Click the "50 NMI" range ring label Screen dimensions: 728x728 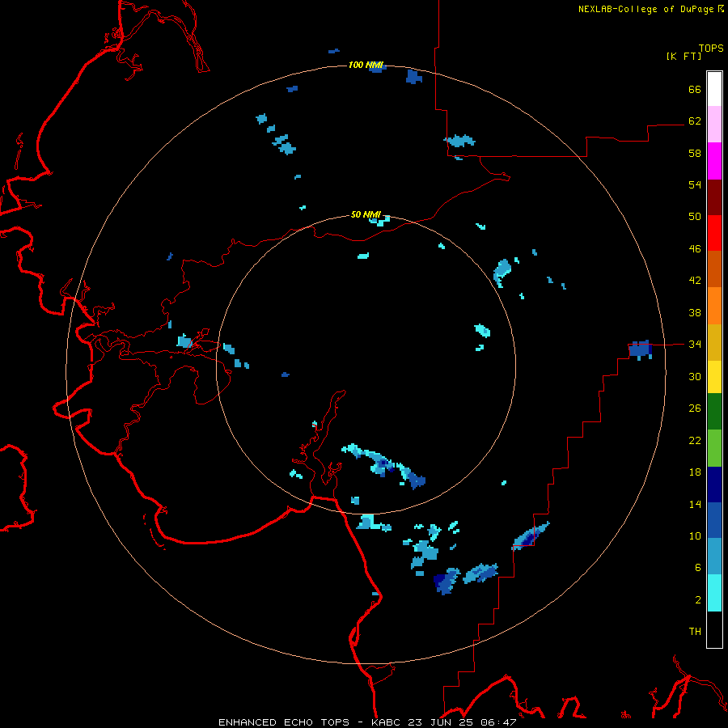(366, 214)
